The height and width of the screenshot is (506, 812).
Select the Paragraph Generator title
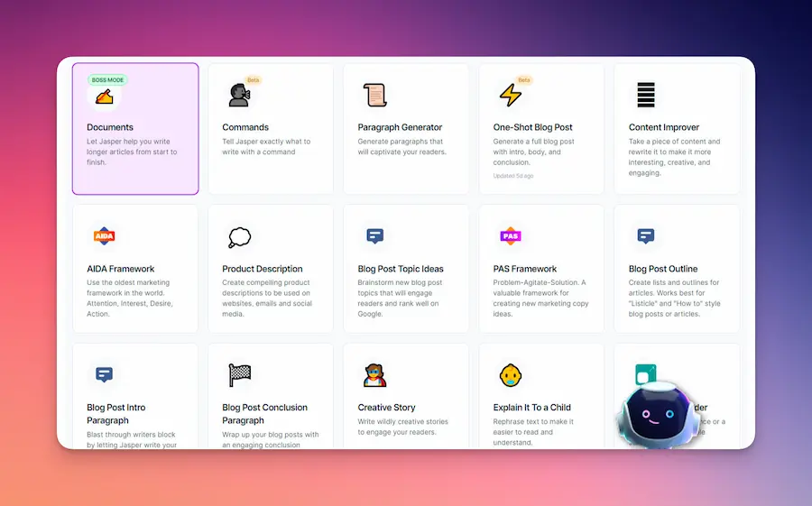tap(400, 127)
